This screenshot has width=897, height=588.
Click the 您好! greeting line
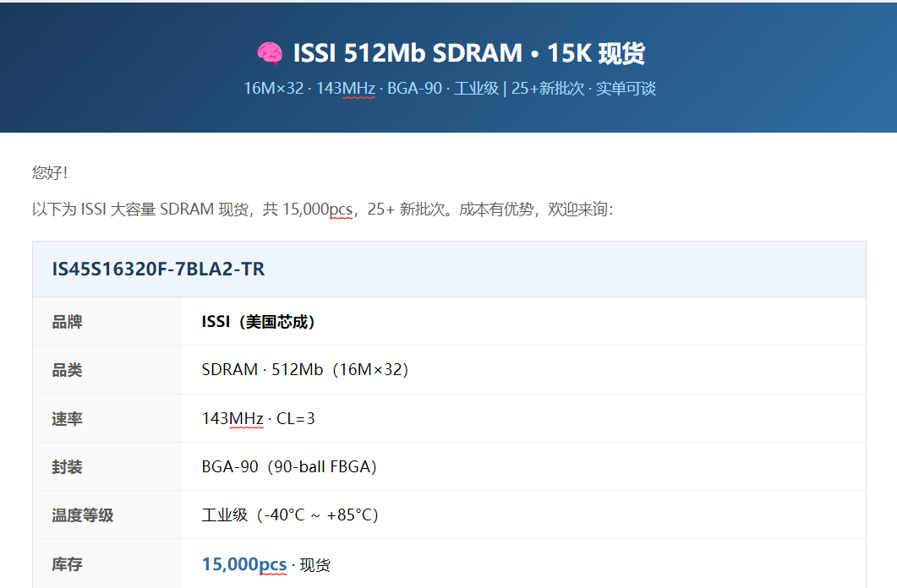click(50, 172)
